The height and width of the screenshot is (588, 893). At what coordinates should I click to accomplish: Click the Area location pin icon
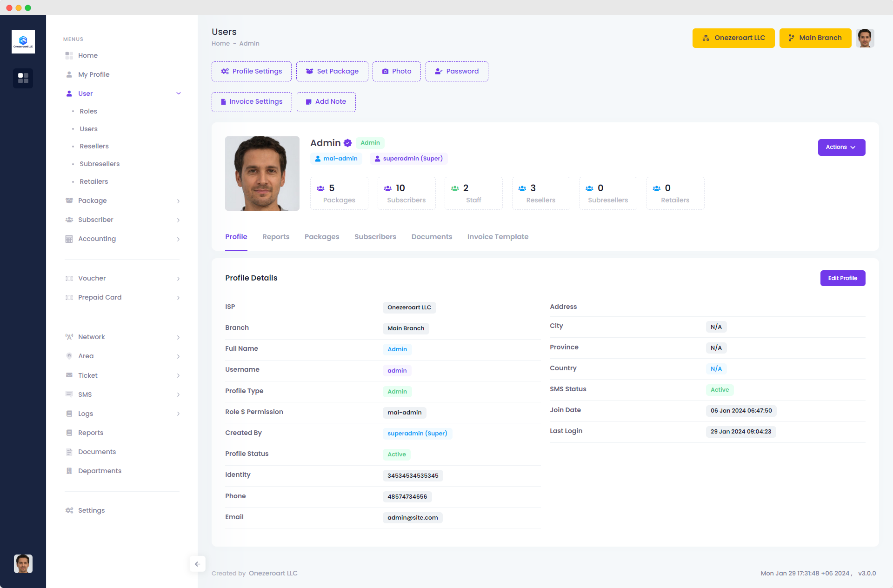point(69,356)
